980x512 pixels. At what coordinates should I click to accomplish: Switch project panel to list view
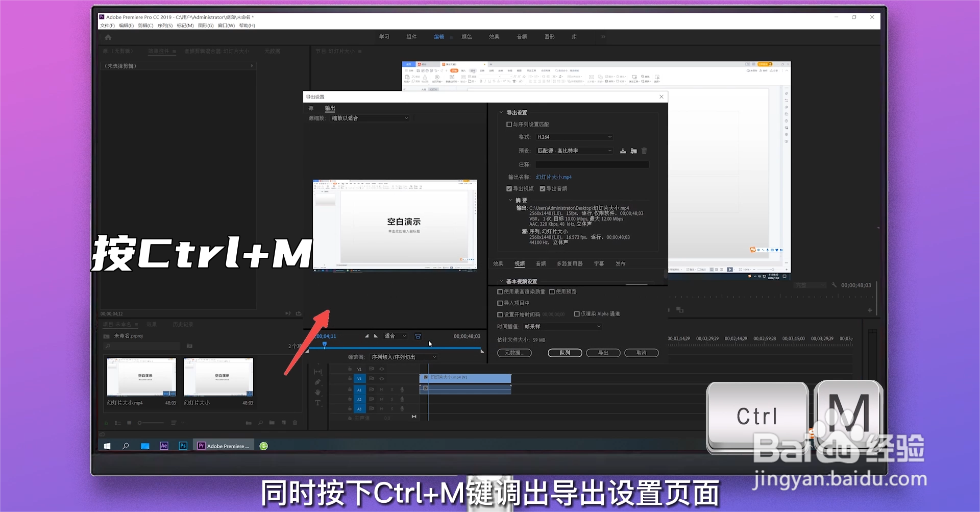[x=118, y=423]
